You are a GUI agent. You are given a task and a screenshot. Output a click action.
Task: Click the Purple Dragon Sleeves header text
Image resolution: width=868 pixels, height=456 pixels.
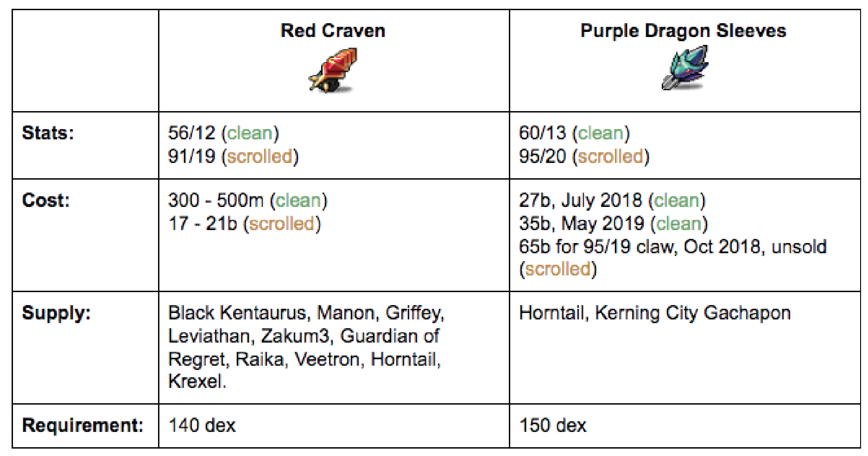683,31
